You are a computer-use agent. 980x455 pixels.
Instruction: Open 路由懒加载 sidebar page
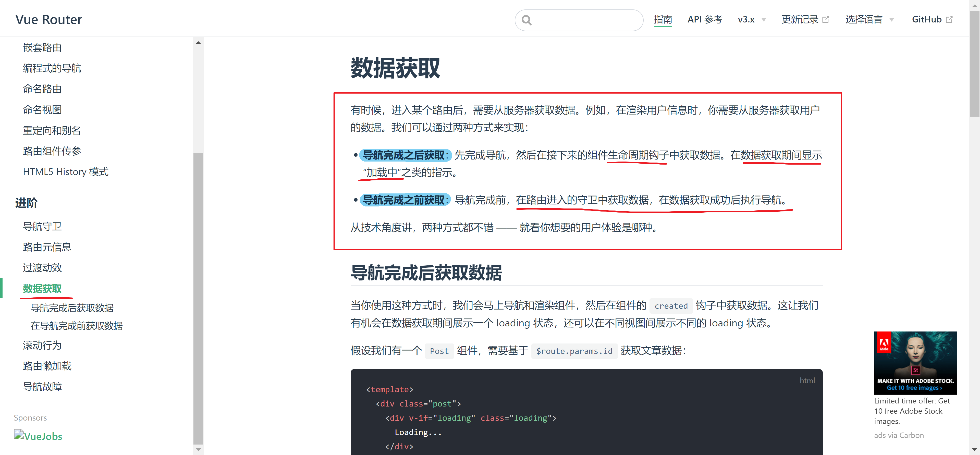click(47, 366)
